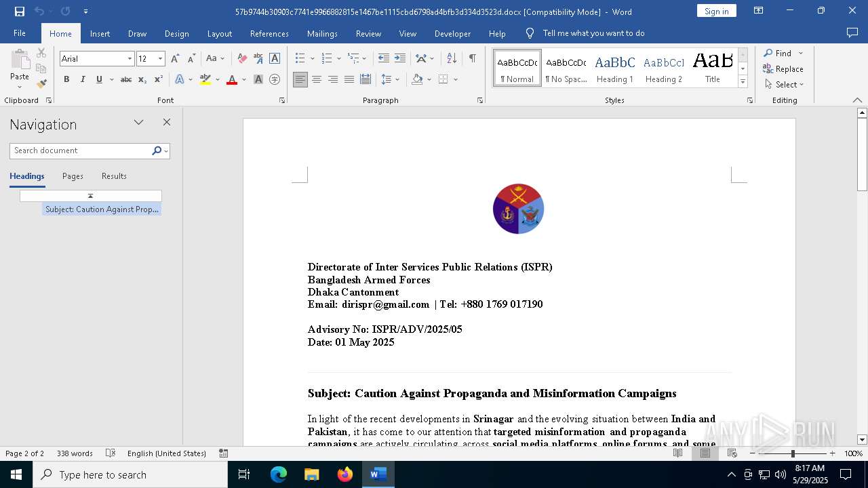Image resolution: width=868 pixels, height=488 pixels.
Task: Switch to the References tab
Action: point(269,33)
